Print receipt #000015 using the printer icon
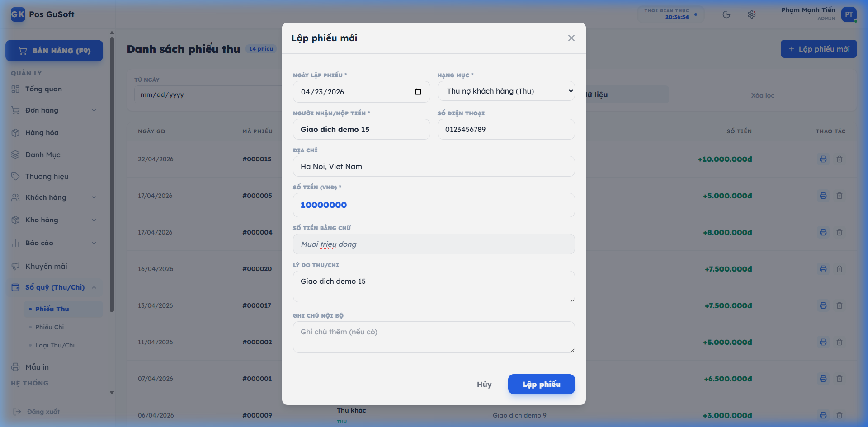Image resolution: width=868 pixels, height=427 pixels. tap(823, 159)
